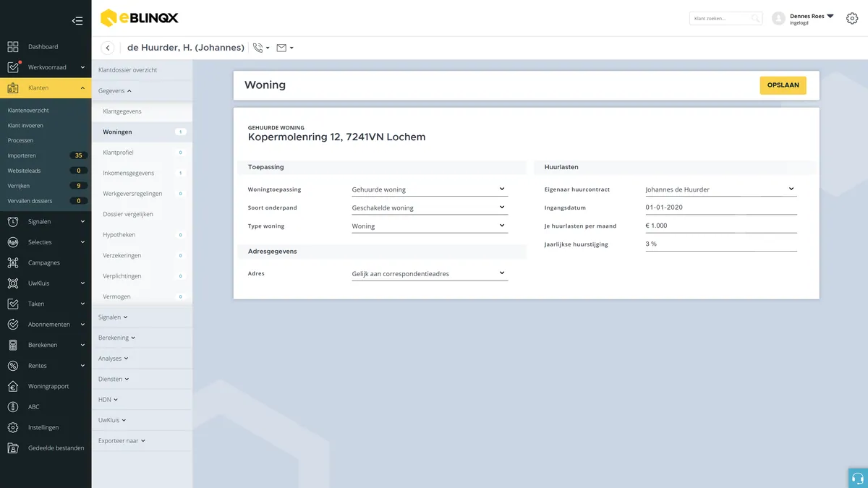The height and width of the screenshot is (488, 868).
Task: Open the Type woning dropdown
Action: point(430,226)
